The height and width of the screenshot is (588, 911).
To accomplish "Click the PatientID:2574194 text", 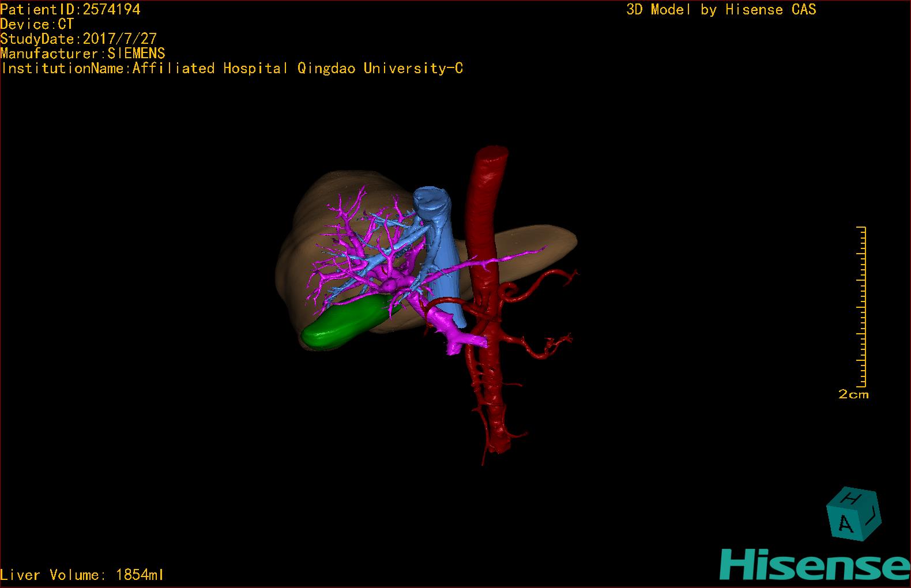I will pos(70,9).
